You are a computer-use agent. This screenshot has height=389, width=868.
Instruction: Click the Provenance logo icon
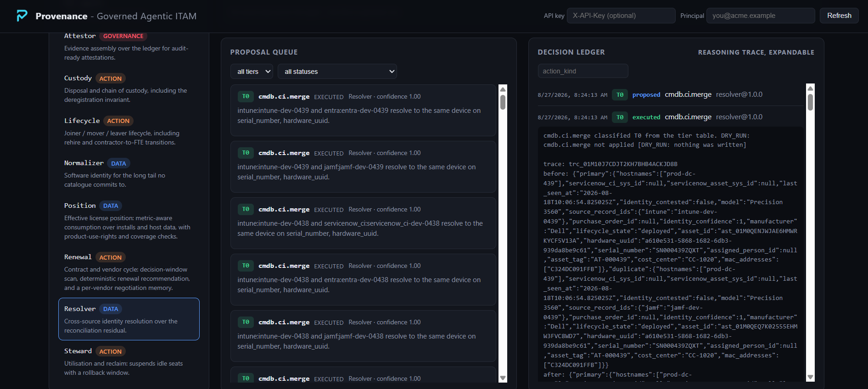coord(22,16)
